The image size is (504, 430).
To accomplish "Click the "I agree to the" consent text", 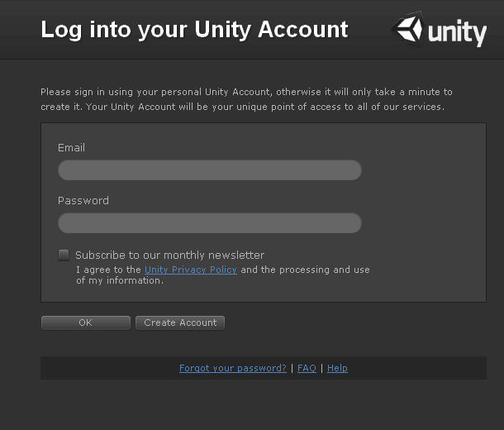I will tap(108, 270).
